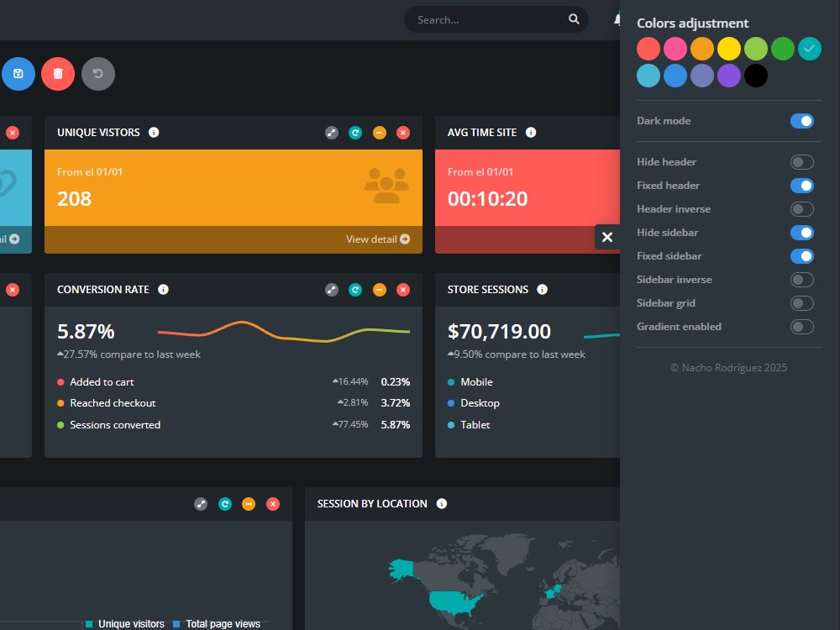Screen dimensions: 840x630
Task: Click the Alaska region on map
Action: pos(402,569)
